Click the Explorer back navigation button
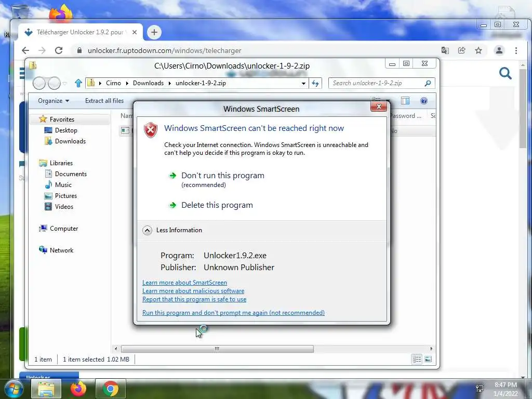Image resolution: width=532 pixels, height=399 pixels. 39,83
